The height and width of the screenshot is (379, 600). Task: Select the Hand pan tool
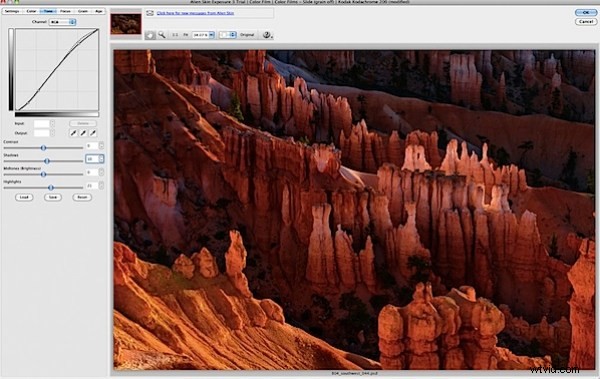[x=150, y=35]
